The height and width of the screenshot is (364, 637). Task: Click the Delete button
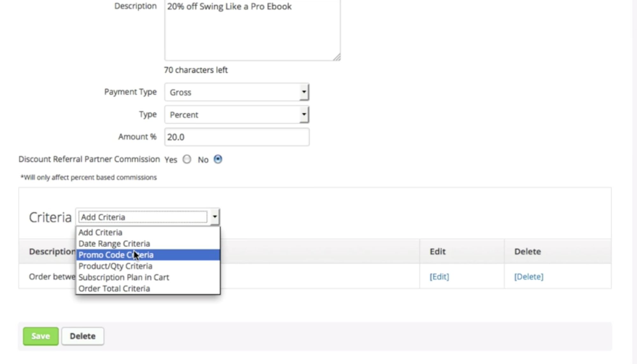coord(82,336)
